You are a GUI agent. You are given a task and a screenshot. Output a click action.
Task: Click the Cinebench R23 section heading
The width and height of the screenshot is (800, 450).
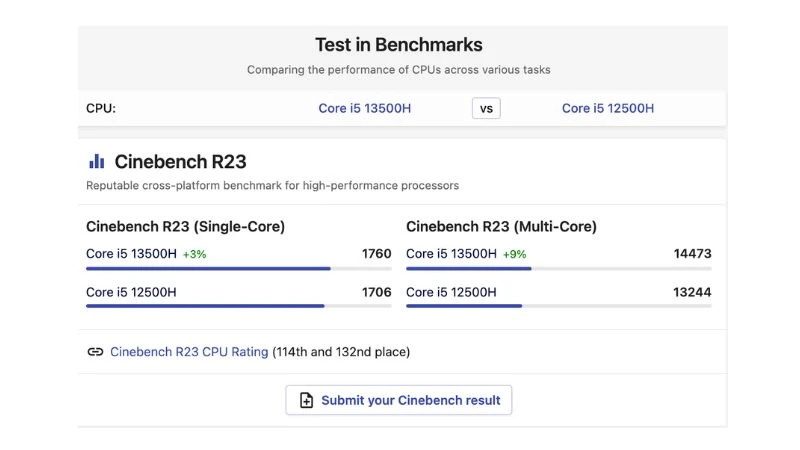pos(180,162)
